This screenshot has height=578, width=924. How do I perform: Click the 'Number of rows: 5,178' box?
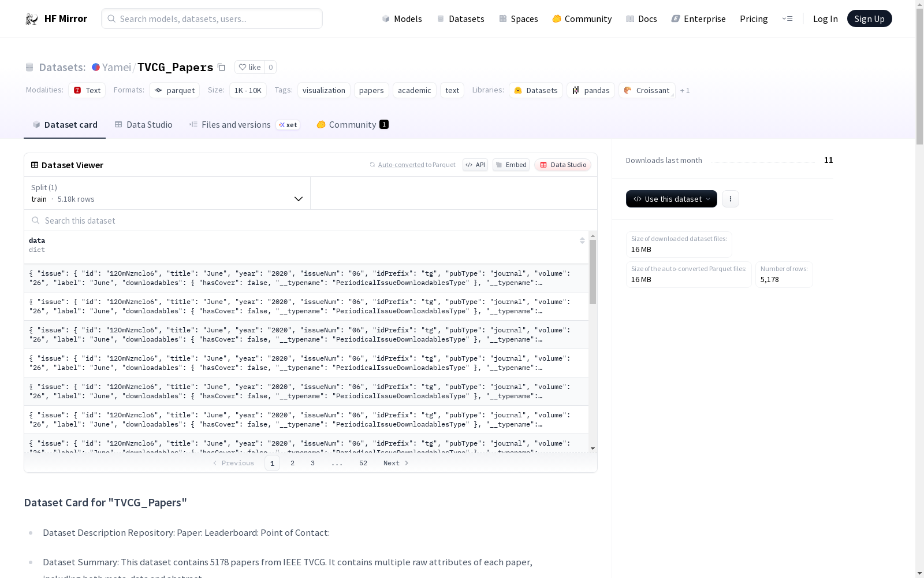tap(784, 275)
